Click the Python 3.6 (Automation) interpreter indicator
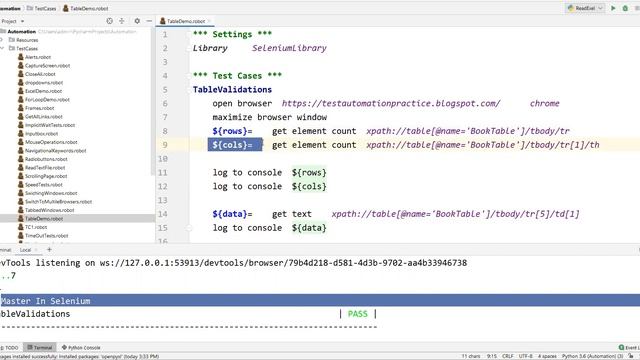Image resolution: width=640 pixels, height=360 pixels. tap(593, 356)
